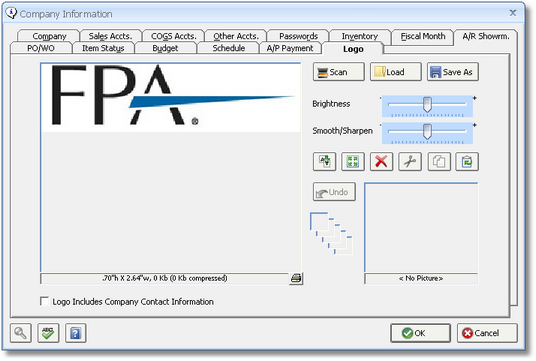Click the scissors cut icon
536x361 pixels.
point(410,161)
